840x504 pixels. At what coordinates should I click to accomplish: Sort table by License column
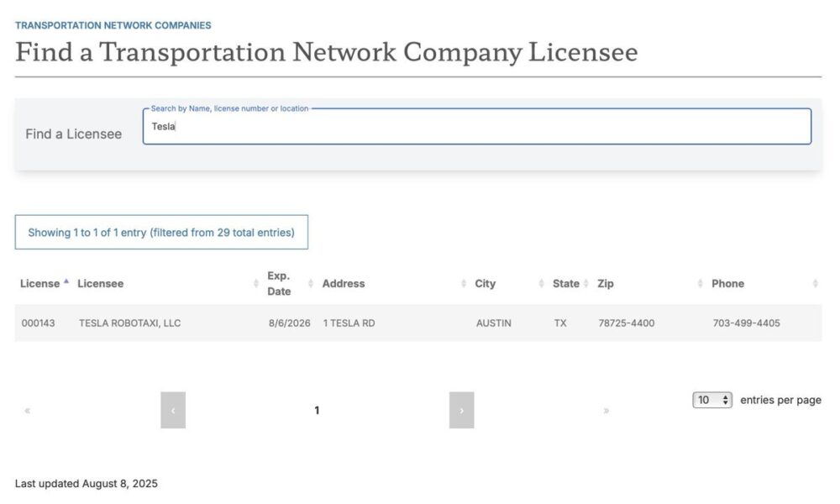click(45, 283)
